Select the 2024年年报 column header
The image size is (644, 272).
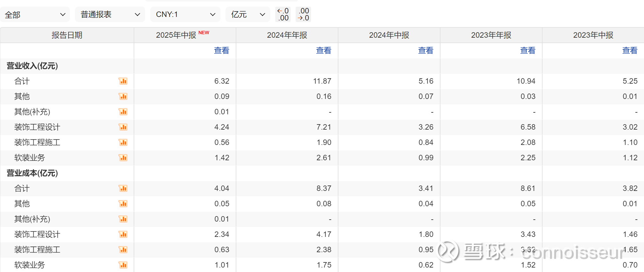click(x=287, y=35)
